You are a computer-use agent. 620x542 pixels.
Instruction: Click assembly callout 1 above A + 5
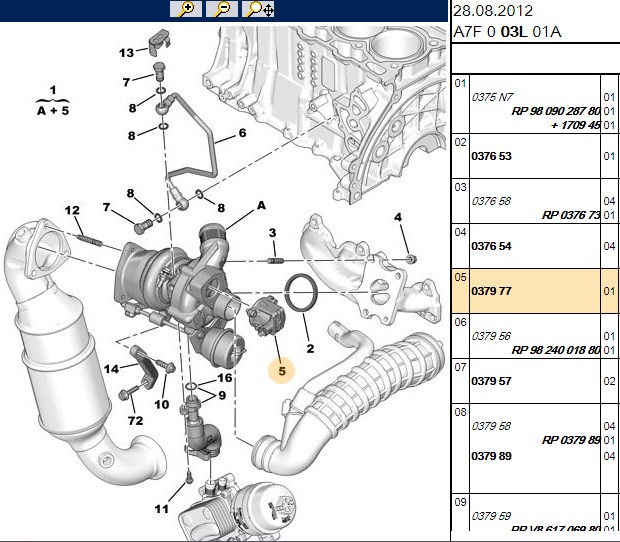[53, 90]
